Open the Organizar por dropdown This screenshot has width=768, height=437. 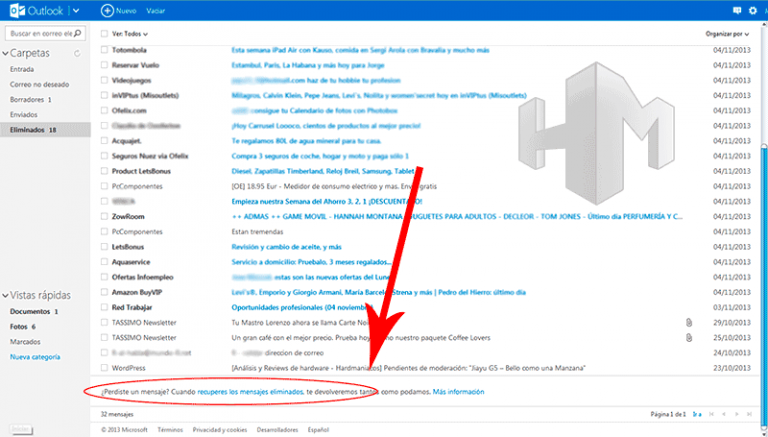coord(727,34)
